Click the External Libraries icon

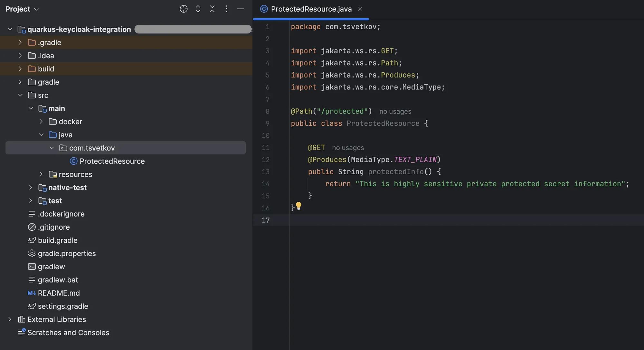pyautogui.click(x=22, y=319)
